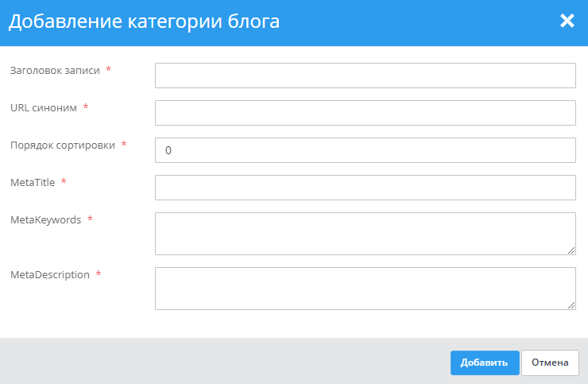Click the Добавить button

pyautogui.click(x=485, y=363)
